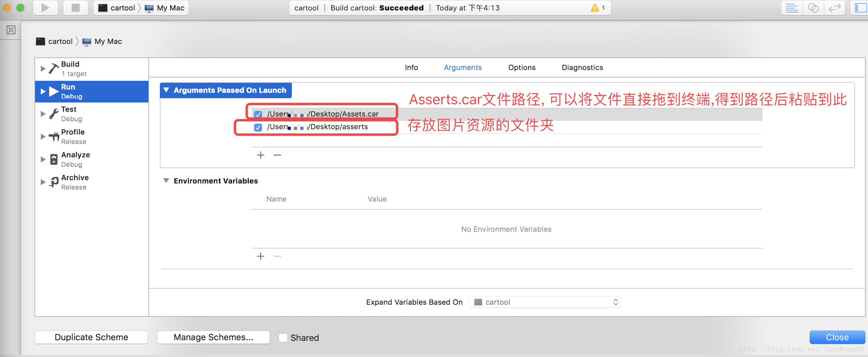This screenshot has height=357, width=868.
Task: Click the Archive icon
Action: pos(54,182)
